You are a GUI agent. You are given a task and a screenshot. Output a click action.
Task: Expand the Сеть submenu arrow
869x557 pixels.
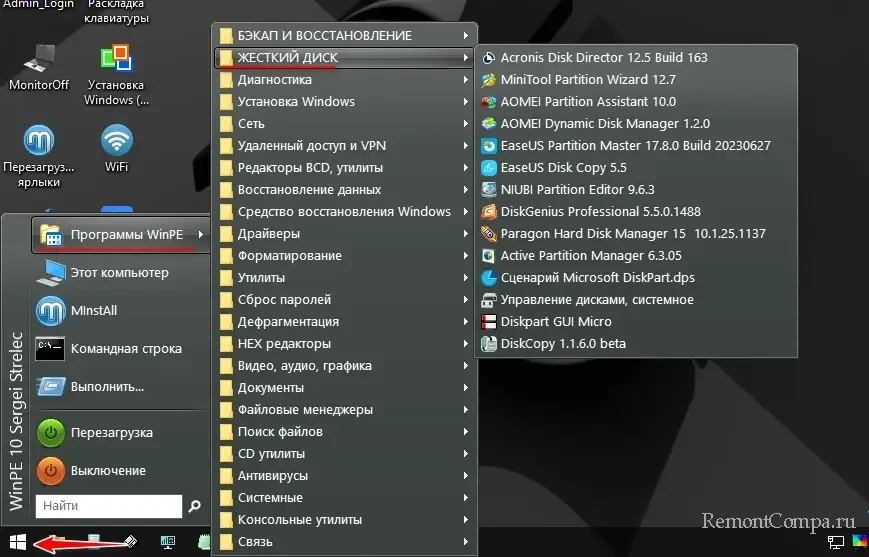point(466,124)
